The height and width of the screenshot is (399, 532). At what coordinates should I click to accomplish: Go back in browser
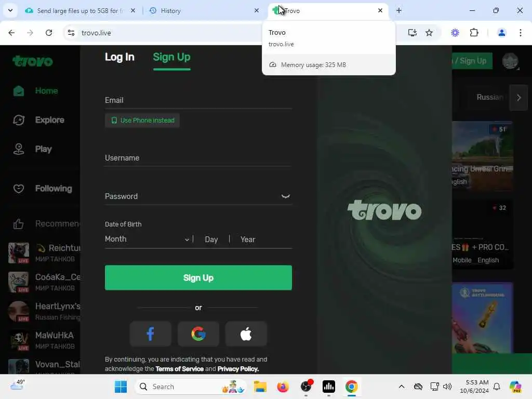click(x=11, y=33)
